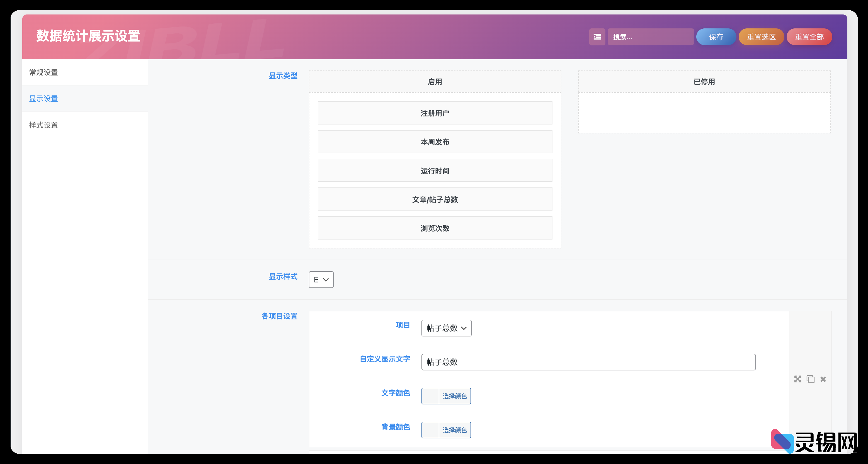Click the 自定义显示文字 text field

(x=588, y=362)
